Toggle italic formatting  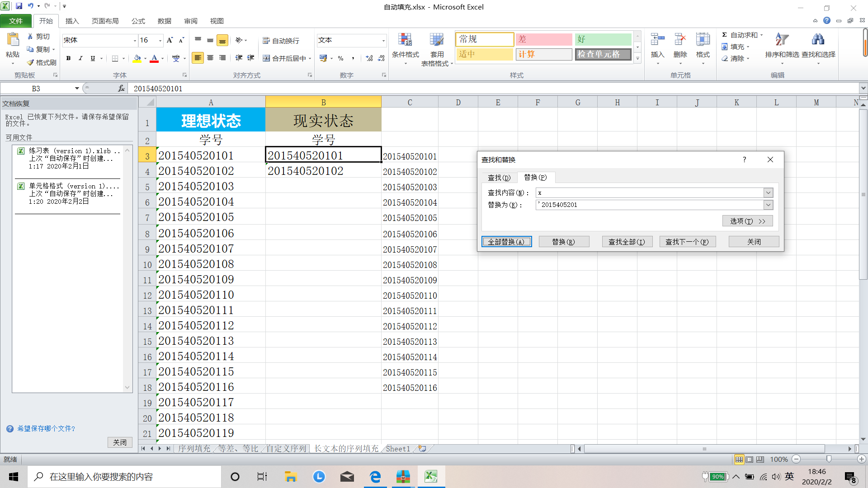[x=80, y=58]
